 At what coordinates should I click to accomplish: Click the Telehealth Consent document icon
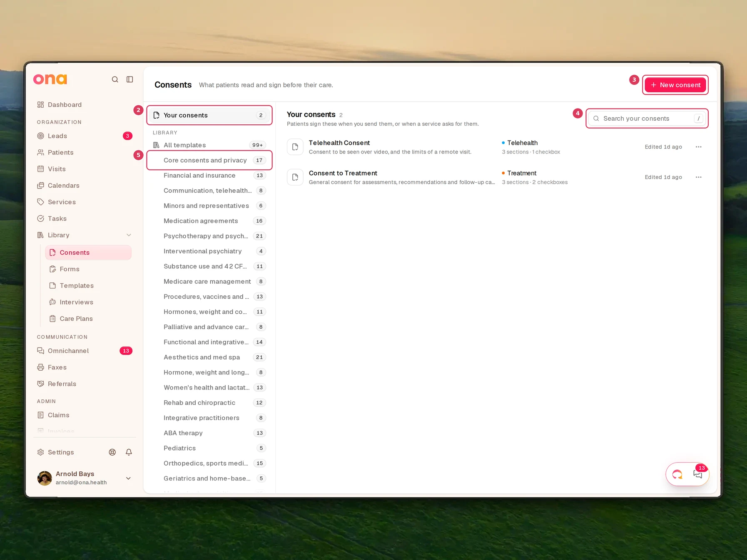295,147
